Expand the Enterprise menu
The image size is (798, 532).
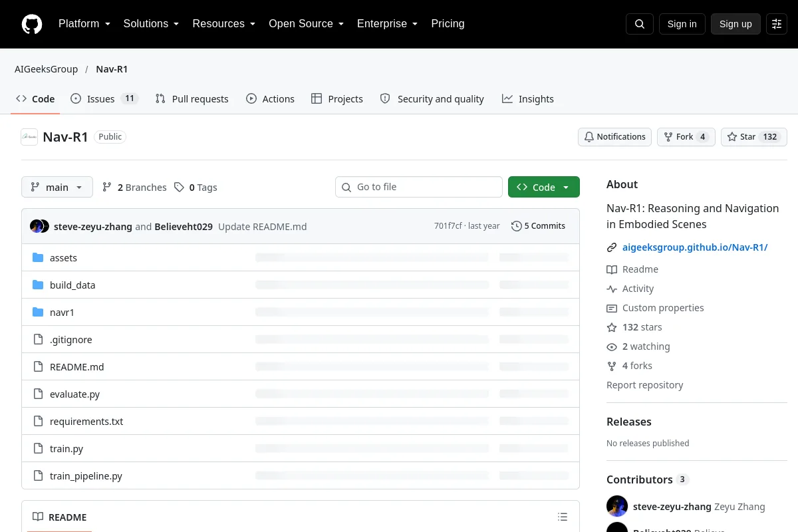point(387,24)
